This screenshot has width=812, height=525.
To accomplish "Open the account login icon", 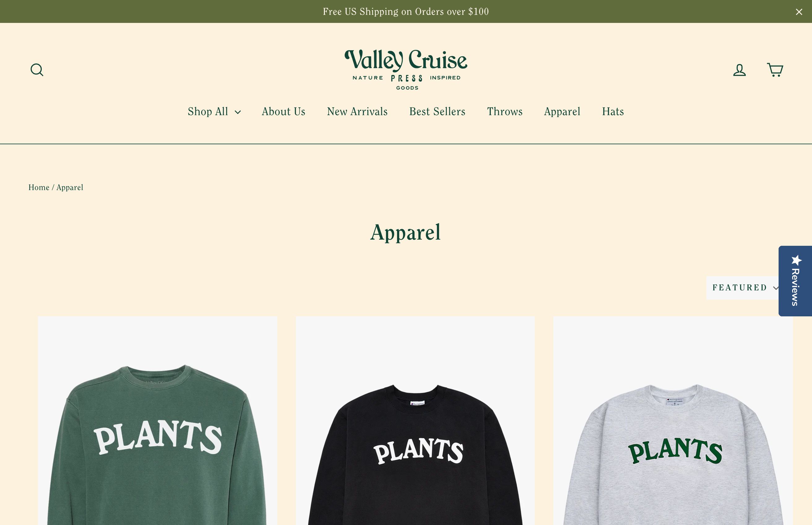I will 739,70.
